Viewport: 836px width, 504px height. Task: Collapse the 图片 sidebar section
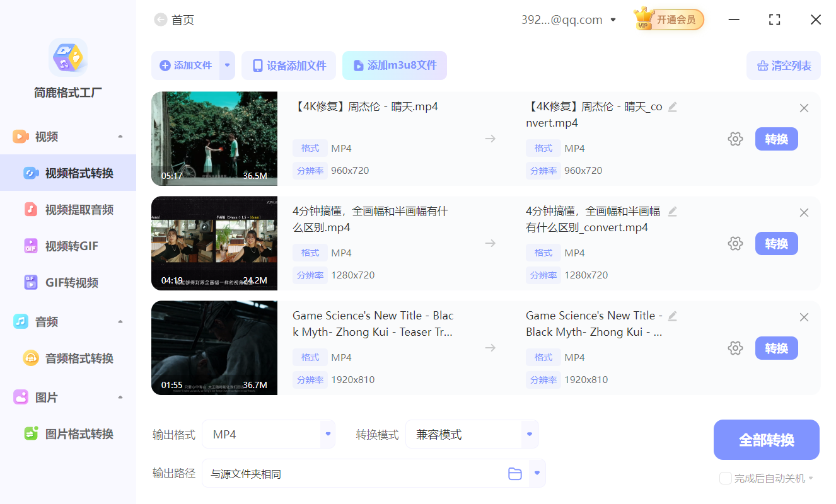(x=120, y=397)
